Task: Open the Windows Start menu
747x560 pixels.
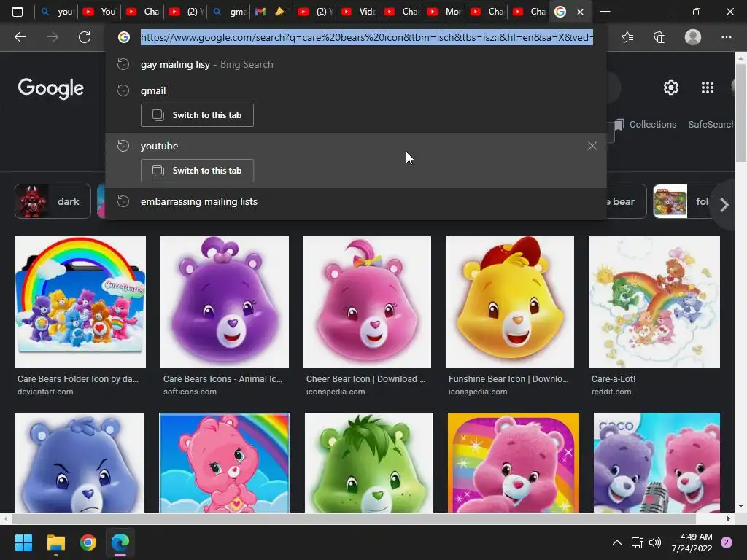Action: pos(23,542)
